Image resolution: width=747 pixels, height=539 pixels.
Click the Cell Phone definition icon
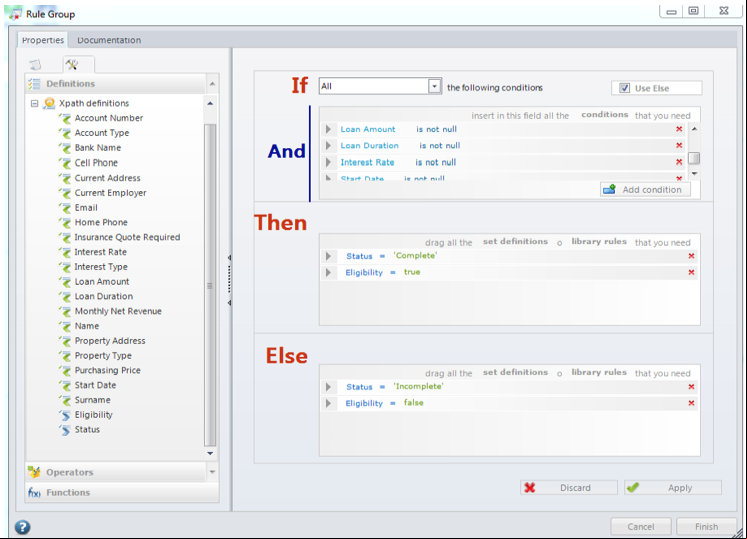[65, 163]
